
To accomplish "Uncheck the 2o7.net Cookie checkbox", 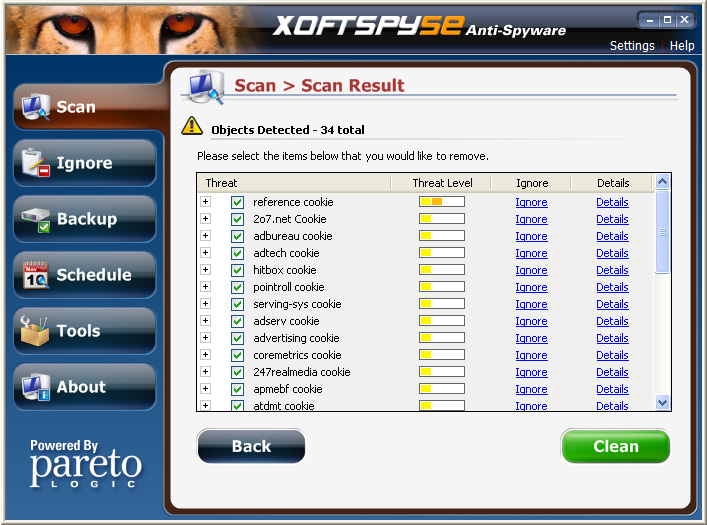I will point(238,219).
